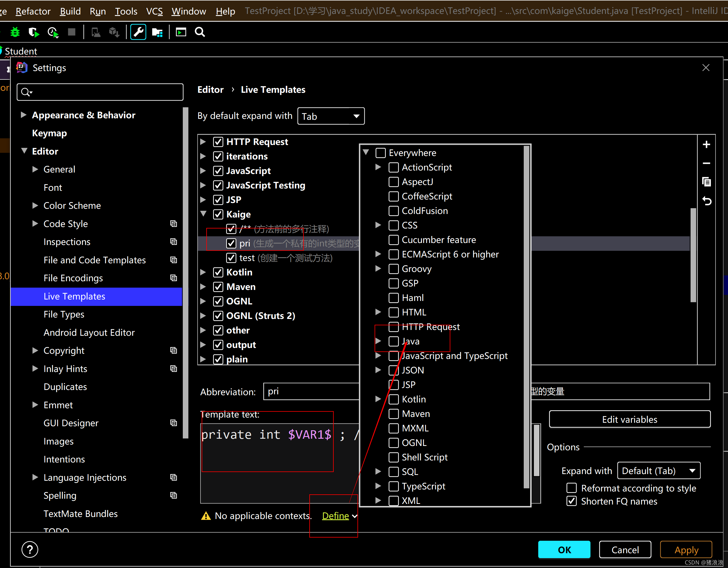Open the Window menu
728x568 pixels.
(x=189, y=11)
